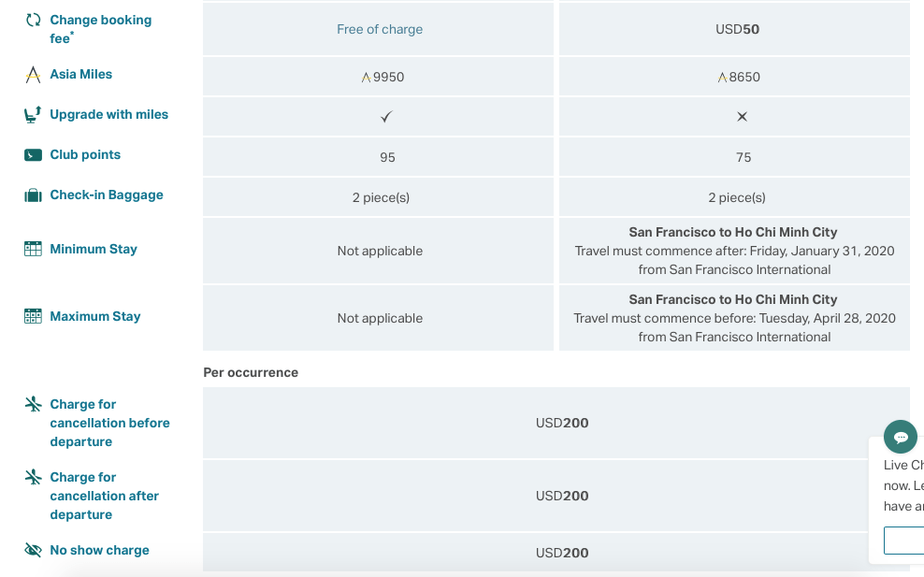Viewport: 924px width, 577px height.
Task: Click the USD50 change booking fee cell
Action: (737, 29)
